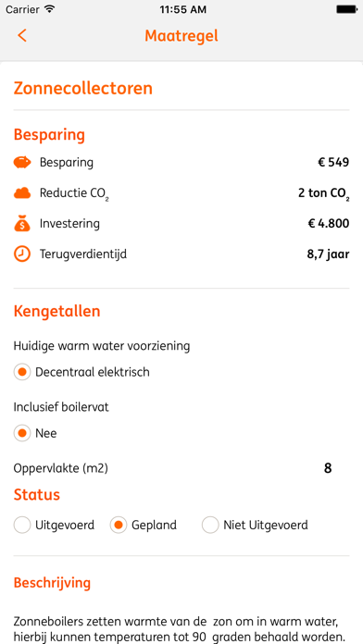The width and height of the screenshot is (363, 644).
Task: Select the Gepland status option
Action: pyautogui.click(x=119, y=525)
